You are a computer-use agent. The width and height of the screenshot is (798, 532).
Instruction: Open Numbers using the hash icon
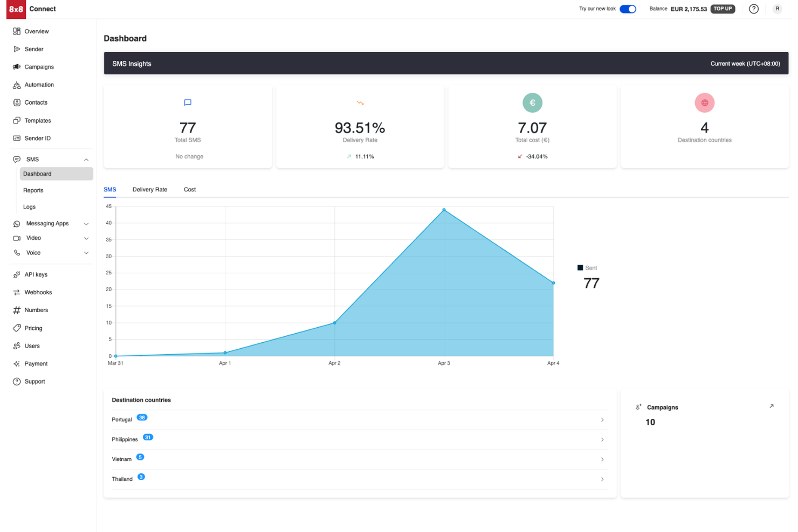click(17, 310)
